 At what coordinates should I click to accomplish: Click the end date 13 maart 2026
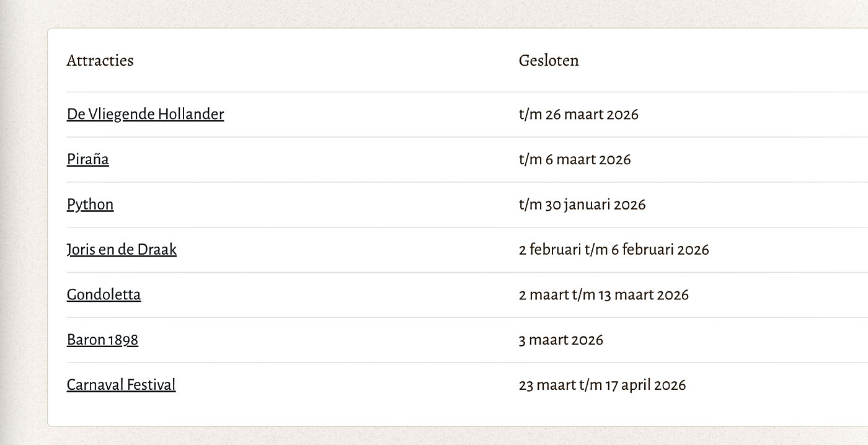coord(643,295)
